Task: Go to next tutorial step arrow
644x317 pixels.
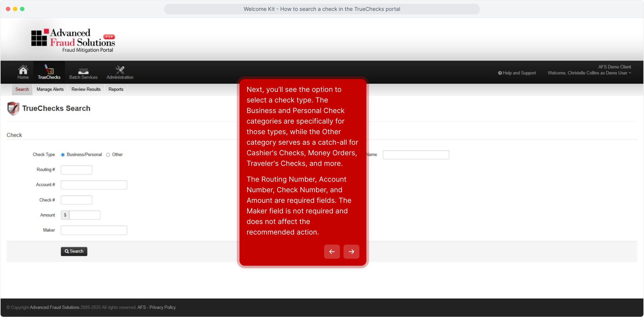Action: [x=351, y=252]
